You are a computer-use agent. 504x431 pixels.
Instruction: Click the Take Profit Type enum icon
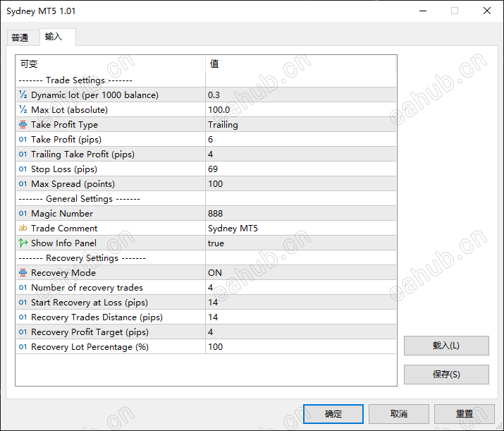(x=23, y=124)
